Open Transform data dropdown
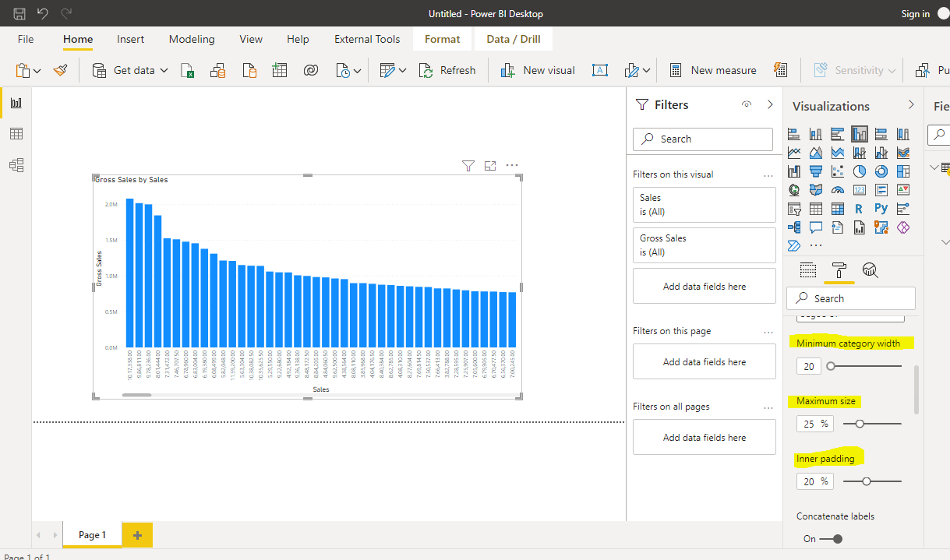The width and height of the screenshot is (950, 560). click(402, 71)
